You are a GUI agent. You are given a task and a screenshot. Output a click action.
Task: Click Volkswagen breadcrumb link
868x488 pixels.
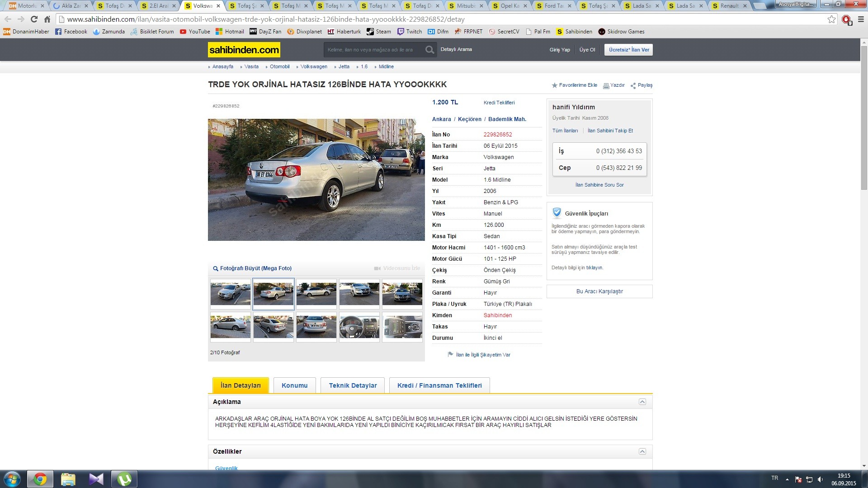point(314,66)
